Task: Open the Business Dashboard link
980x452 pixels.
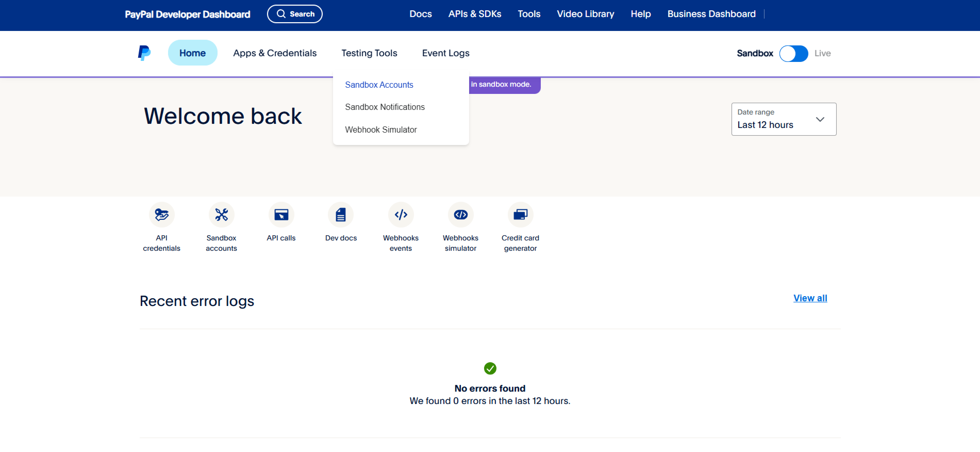Action: [x=711, y=14]
